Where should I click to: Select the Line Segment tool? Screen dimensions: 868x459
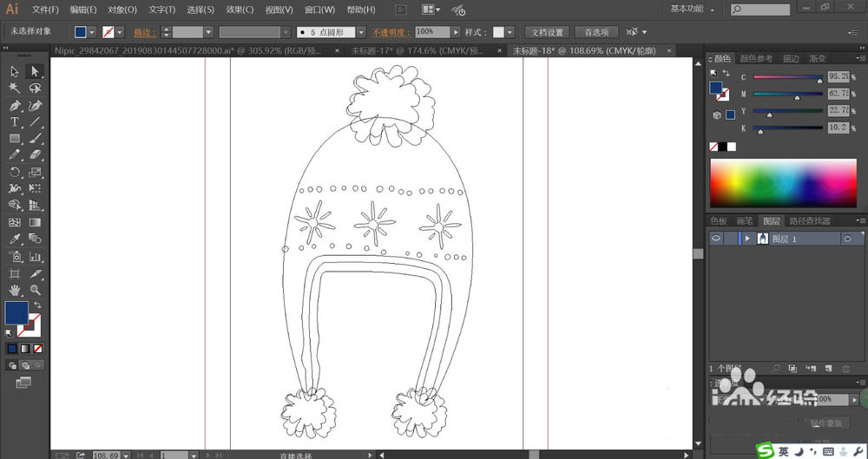tap(35, 121)
